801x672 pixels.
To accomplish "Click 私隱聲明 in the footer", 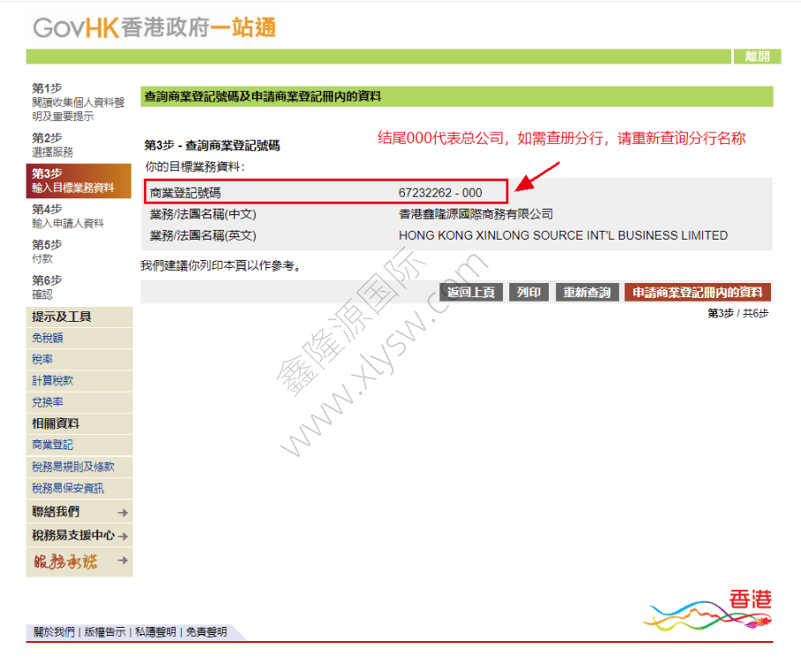I will pos(156,632).
